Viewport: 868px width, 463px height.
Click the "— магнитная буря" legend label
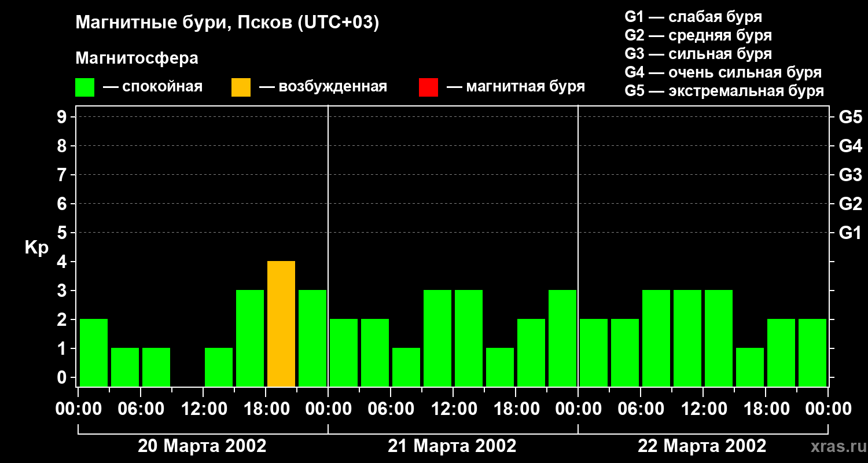point(516,87)
